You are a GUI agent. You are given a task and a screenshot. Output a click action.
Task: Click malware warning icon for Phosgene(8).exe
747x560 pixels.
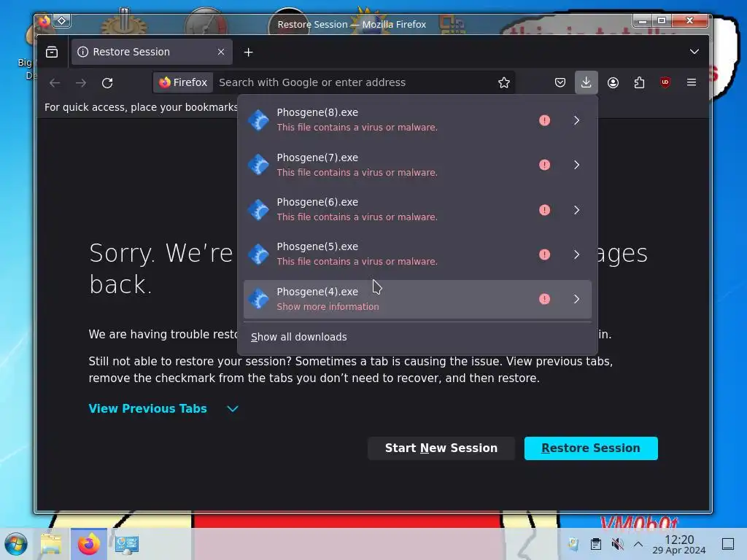(x=544, y=120)
